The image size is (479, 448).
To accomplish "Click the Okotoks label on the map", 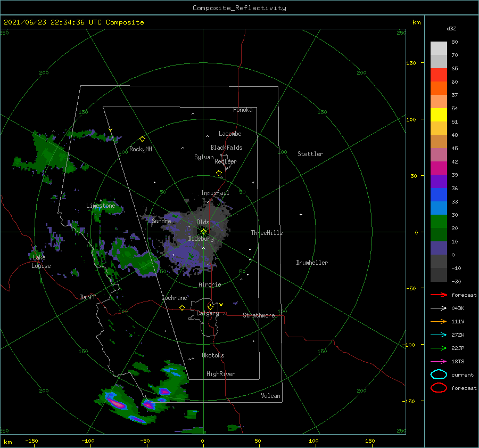I will click(x=213, y=355).
